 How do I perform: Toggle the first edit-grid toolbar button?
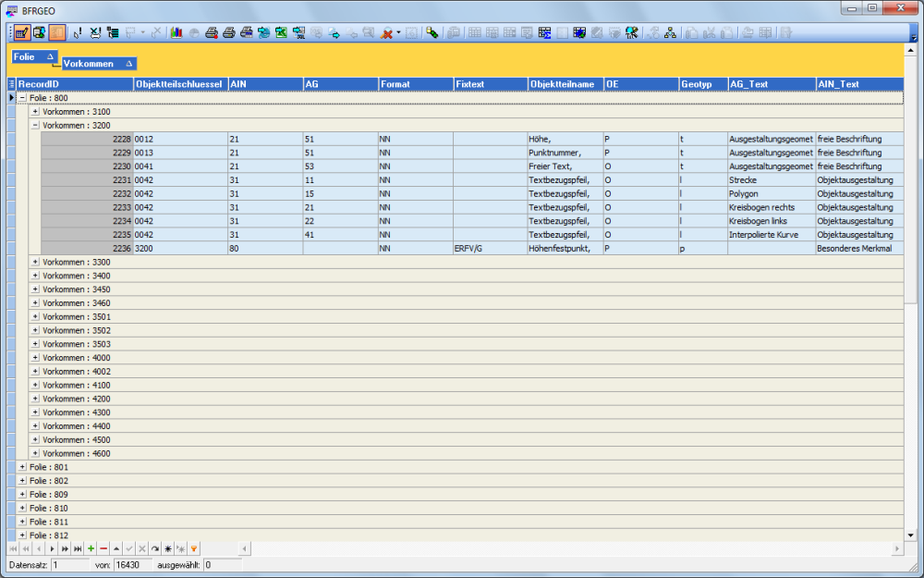tap(21, 32)
